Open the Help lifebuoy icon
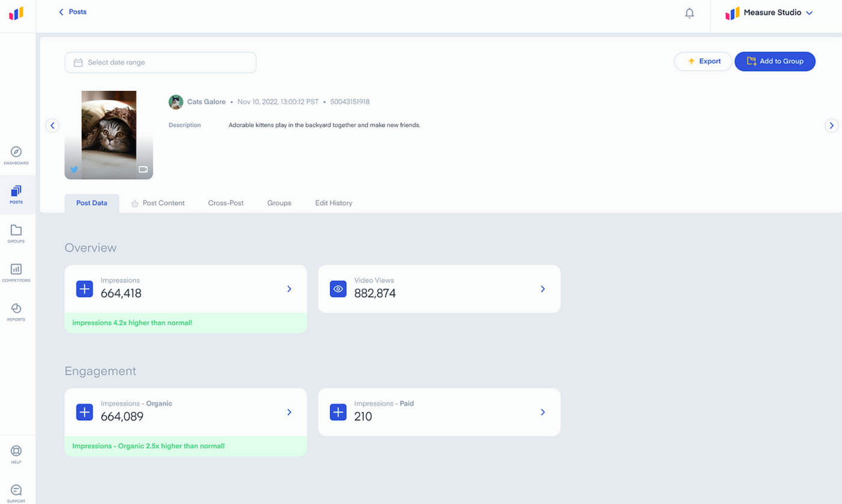This screenshot has height=504, width=842. pos(16,451)
